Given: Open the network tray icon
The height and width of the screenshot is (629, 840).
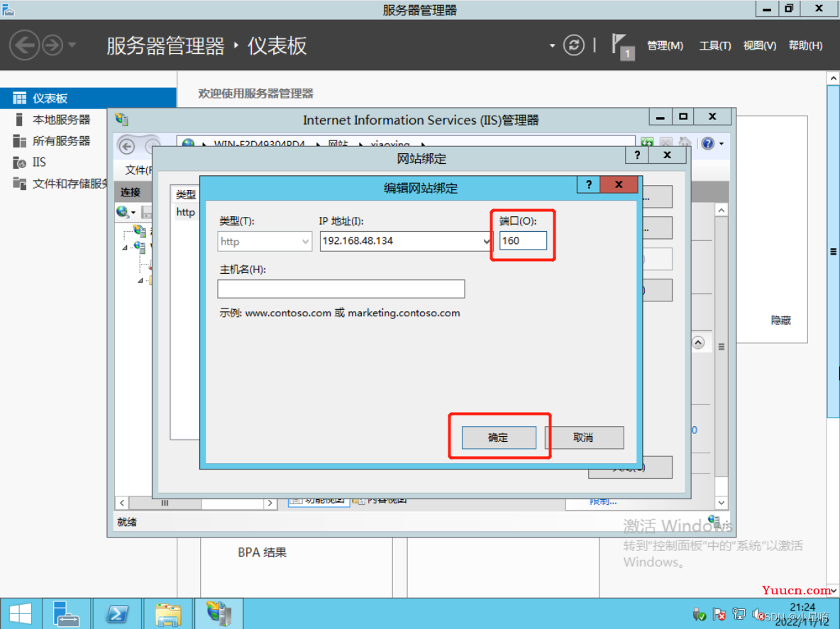Looking at the screenshot, I should coord(739,614).
